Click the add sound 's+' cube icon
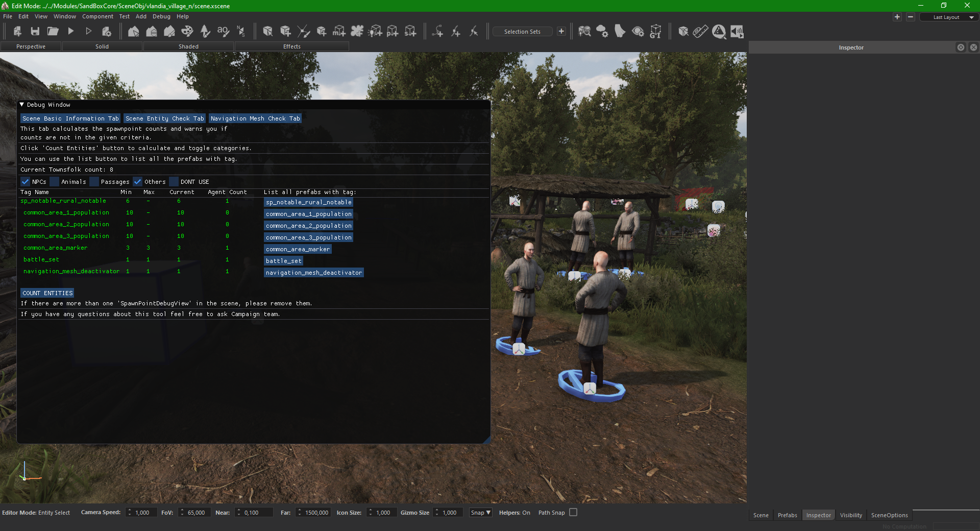This screenshot has height=531, width=980. click(410, 32)
